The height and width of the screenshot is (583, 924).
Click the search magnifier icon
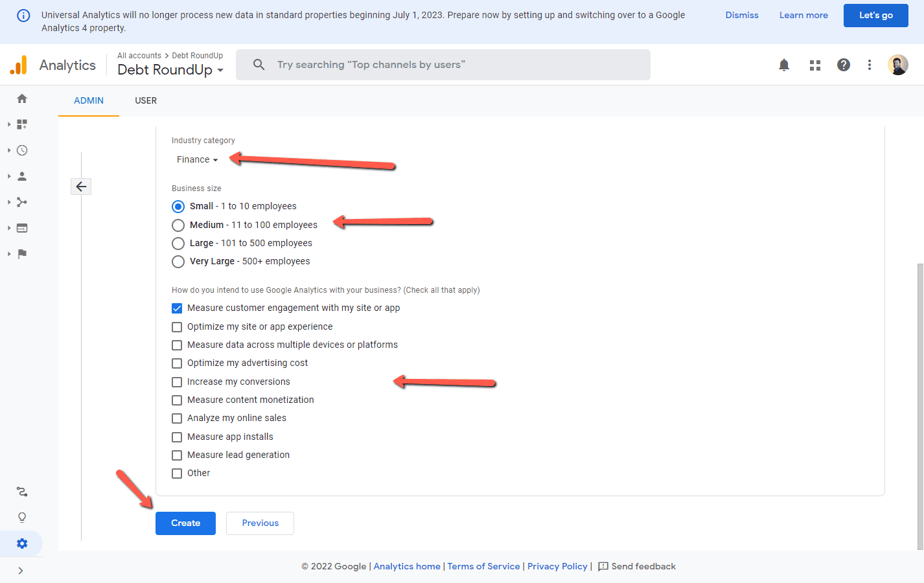[x=259, y=65]
